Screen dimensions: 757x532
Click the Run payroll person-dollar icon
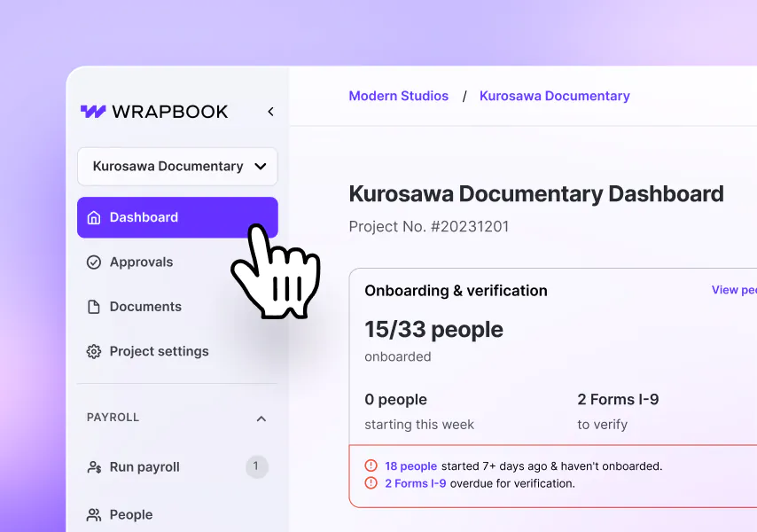point(94,466)
